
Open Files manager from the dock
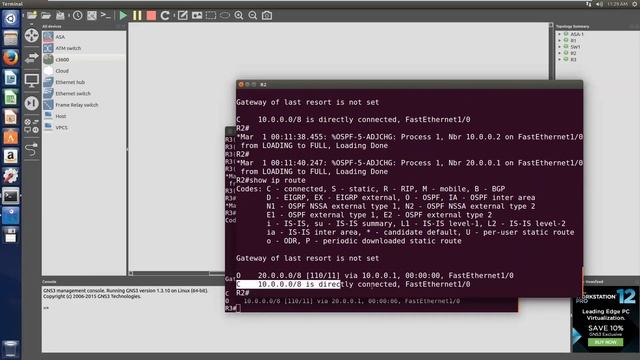(x=11, y=38)
